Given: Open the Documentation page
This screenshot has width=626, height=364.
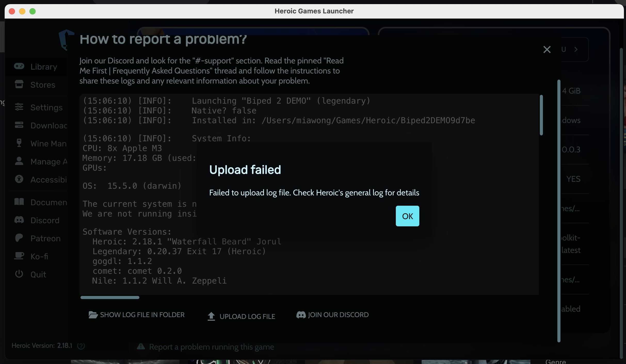Looking at the screenshot, I should (49, 202).
